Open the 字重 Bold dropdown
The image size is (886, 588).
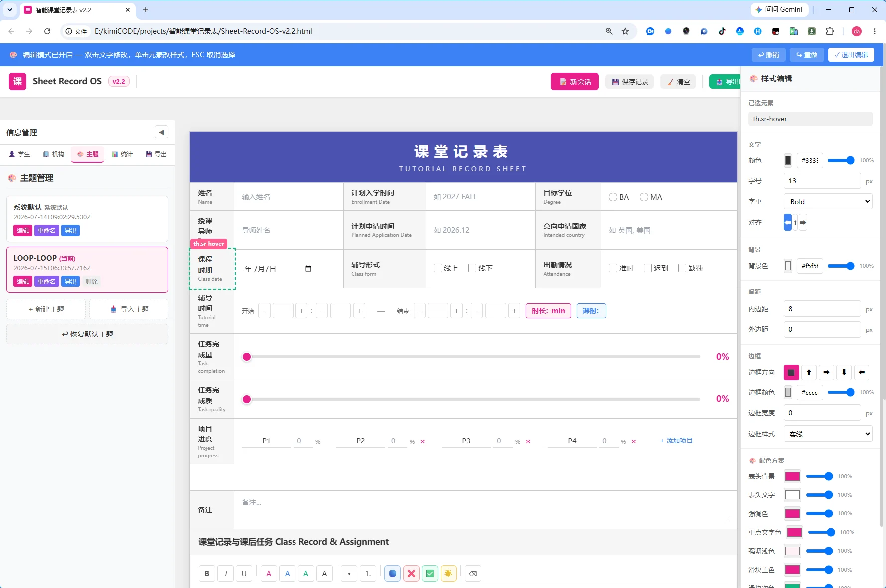[828, 202]
